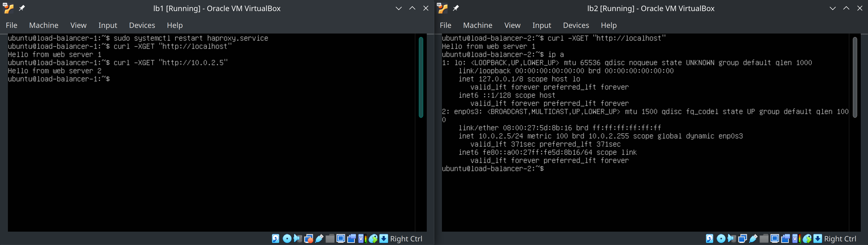868x245 pixels.
Task: Click Right Ctrl host key label in lb1
Action: [x=406, y=239]
